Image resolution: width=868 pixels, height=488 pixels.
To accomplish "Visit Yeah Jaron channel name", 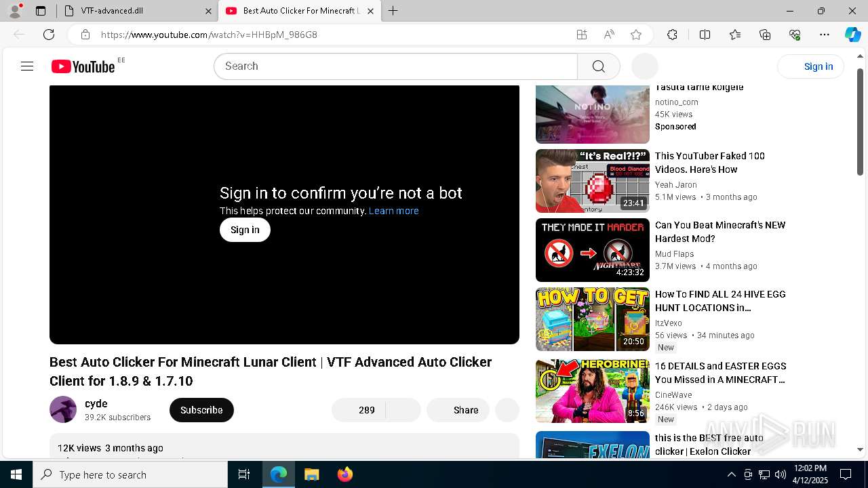I will pos(676,185).
